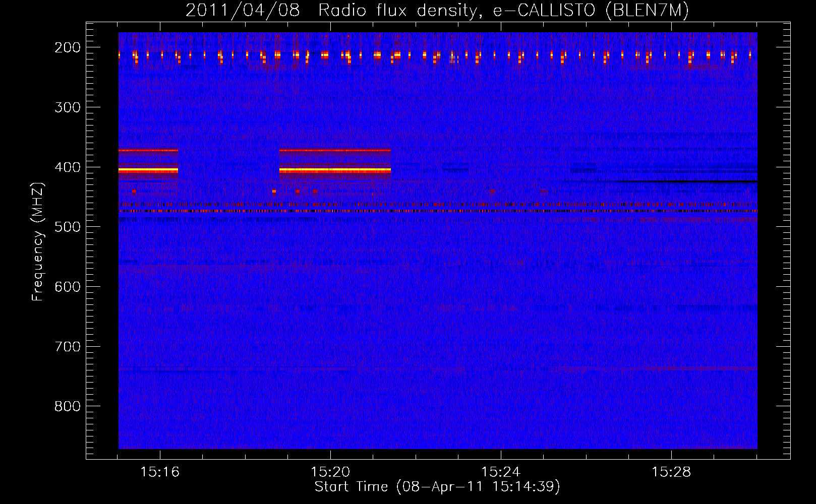The width and height of the screenshot is (816, 504).
Task: Click the "Start Time (08-Apr-11 15:14:39)" axis label
Action: point(437,487)
